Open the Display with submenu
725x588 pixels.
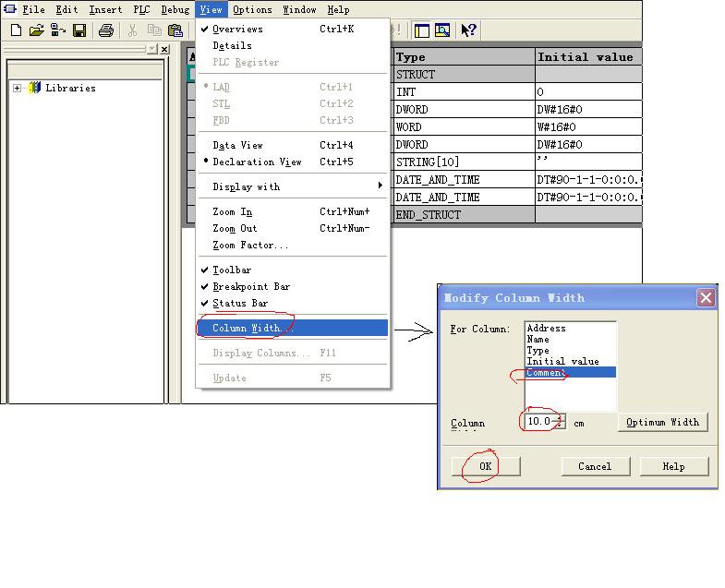pos(293,186)
